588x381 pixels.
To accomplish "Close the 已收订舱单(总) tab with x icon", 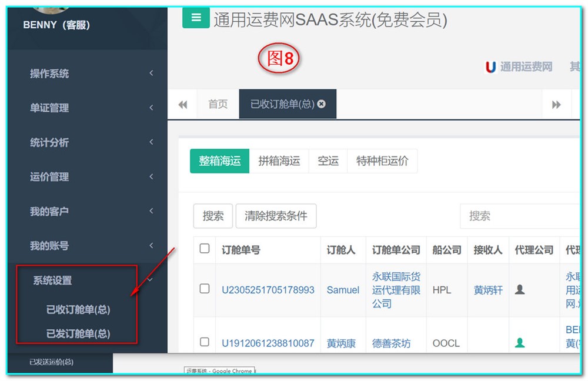I will [x=322, y=104].
